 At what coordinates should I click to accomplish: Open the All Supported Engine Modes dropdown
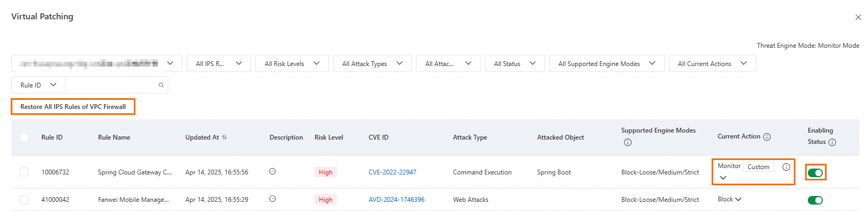(607, 63)
